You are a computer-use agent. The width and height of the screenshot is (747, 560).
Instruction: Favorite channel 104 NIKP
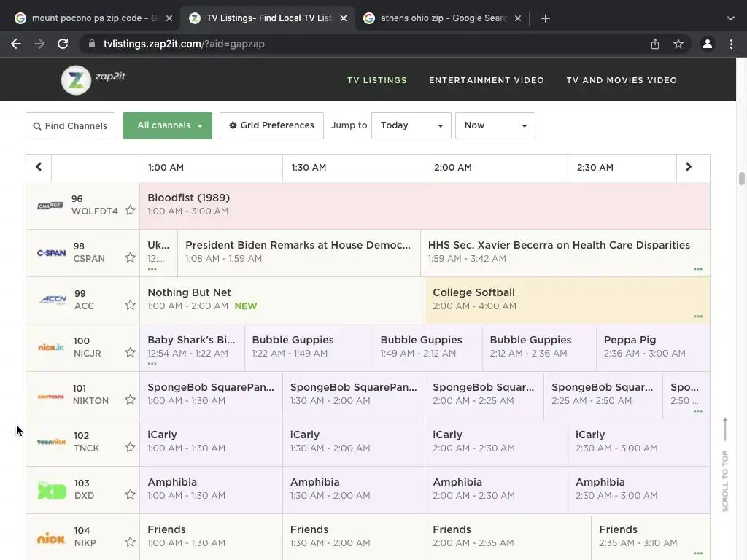130,542
